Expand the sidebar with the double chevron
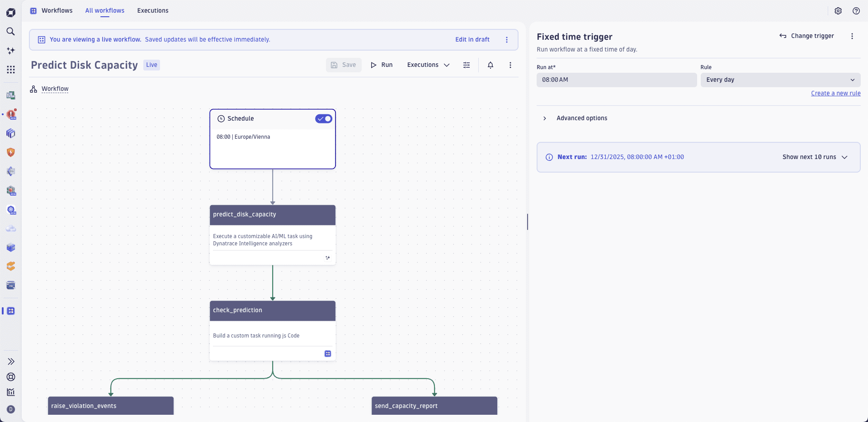Viewport: 868px width, 422px height. click(x=11, y=361)
